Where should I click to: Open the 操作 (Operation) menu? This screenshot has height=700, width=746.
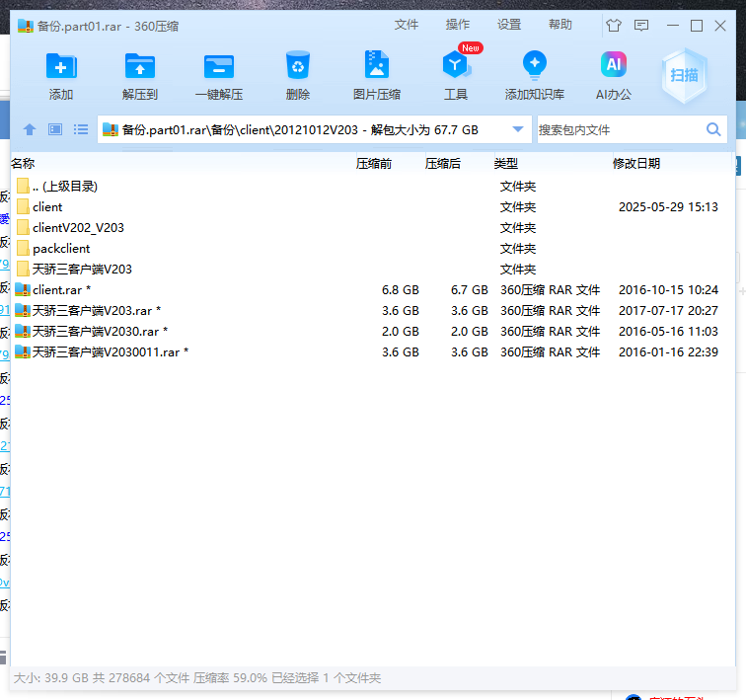(458, 25)
